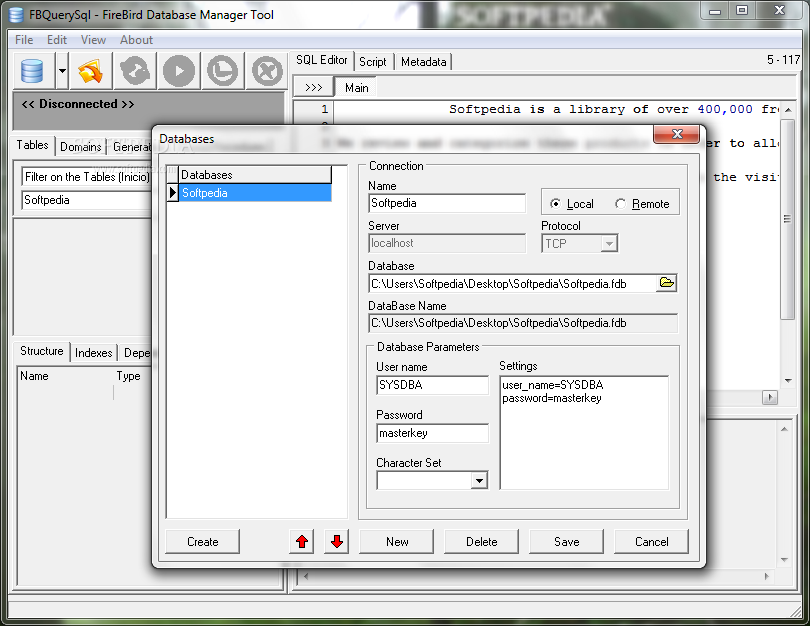Click the Password masterkey field
810x626 pixels.
(432, 433)
